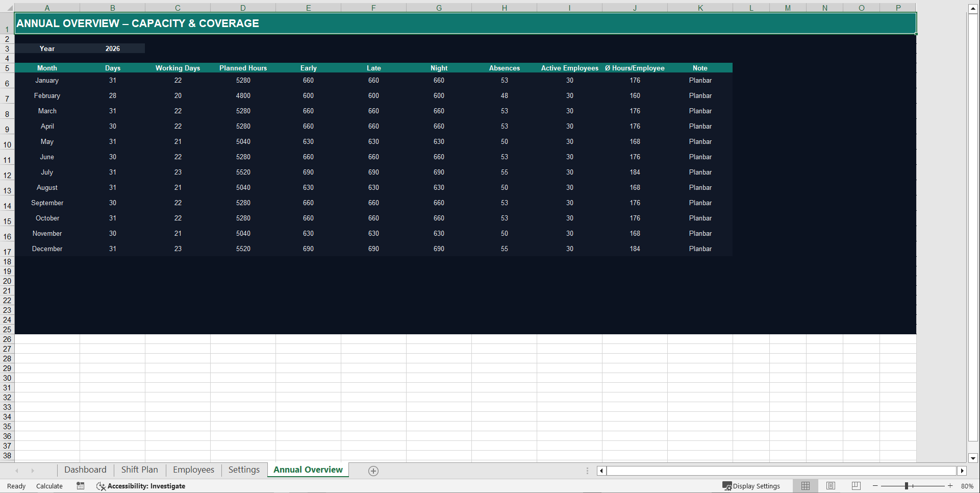Click the Note heading cell

(700, 68)
